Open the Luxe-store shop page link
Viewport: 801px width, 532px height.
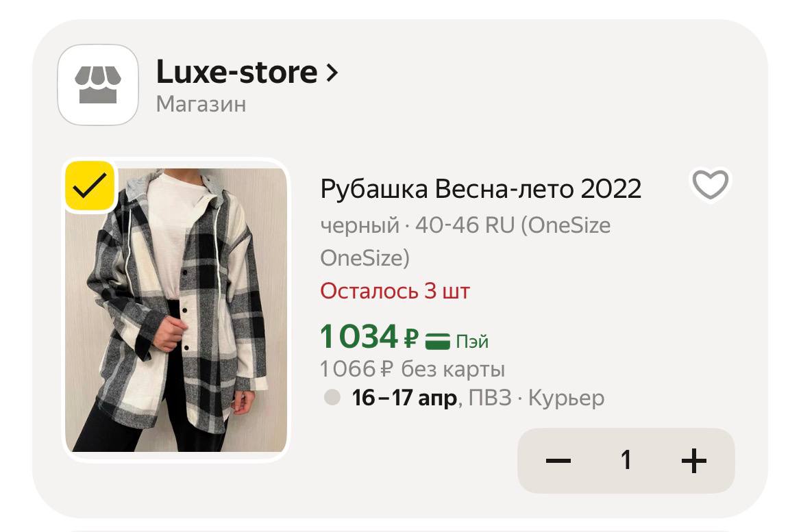pyautogui.click(x=236, y=73)
